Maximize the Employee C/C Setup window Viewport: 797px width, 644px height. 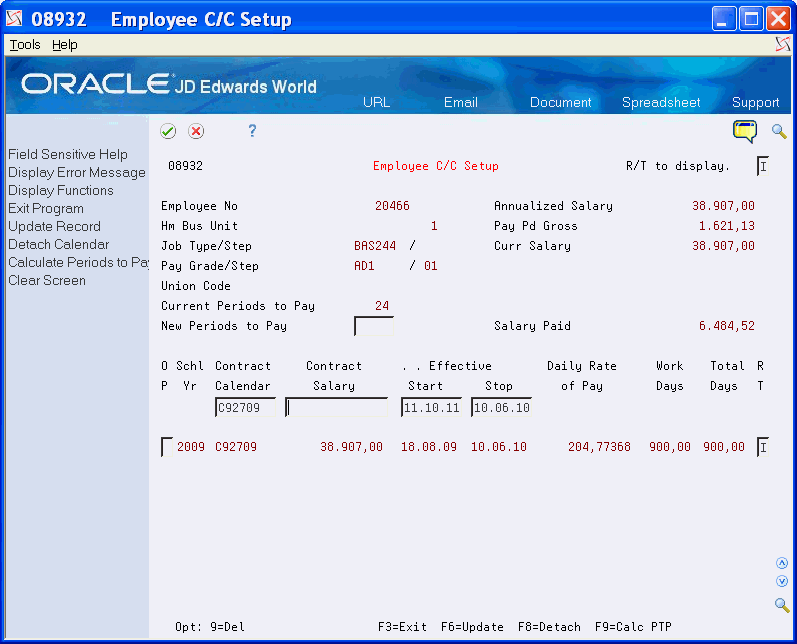click(x=751, y=19)
